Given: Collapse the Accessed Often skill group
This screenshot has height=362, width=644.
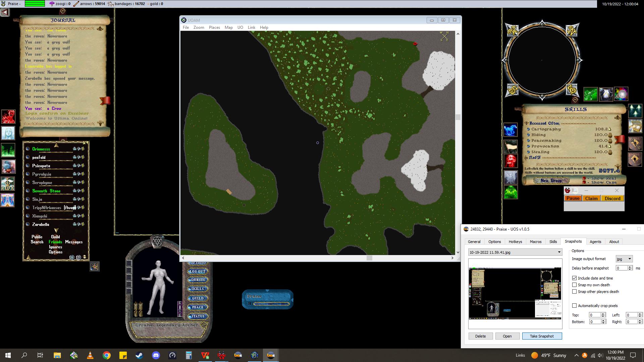Looking at the screenshot, I should (527, 123).
